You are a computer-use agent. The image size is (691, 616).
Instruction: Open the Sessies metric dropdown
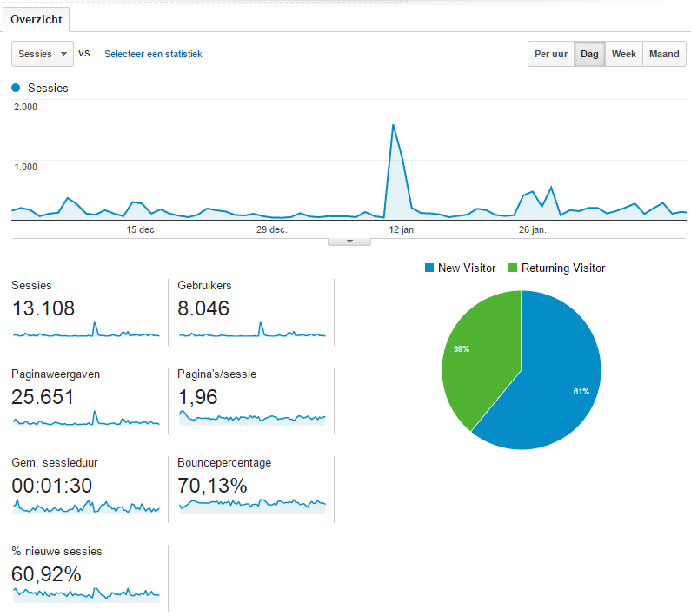pos(43,54)
